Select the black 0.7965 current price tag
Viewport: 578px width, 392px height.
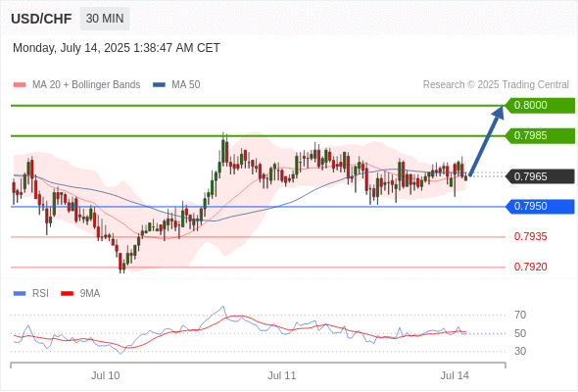[x=540, y=176]
